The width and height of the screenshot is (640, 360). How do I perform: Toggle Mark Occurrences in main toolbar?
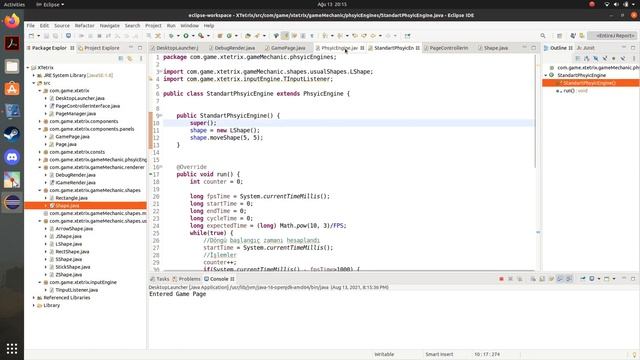[x=285, y=36]
